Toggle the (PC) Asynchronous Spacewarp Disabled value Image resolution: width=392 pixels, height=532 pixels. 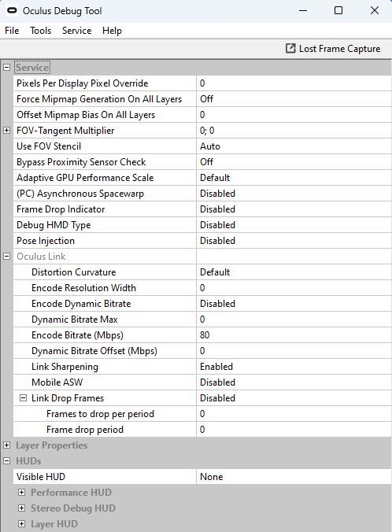(x=294, y=194)
